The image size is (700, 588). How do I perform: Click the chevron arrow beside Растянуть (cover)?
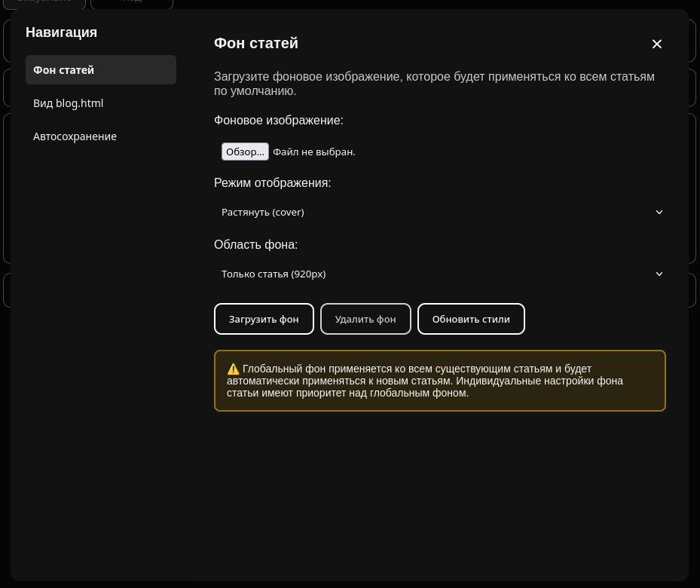pyautogui.click(x=659, y=213)
